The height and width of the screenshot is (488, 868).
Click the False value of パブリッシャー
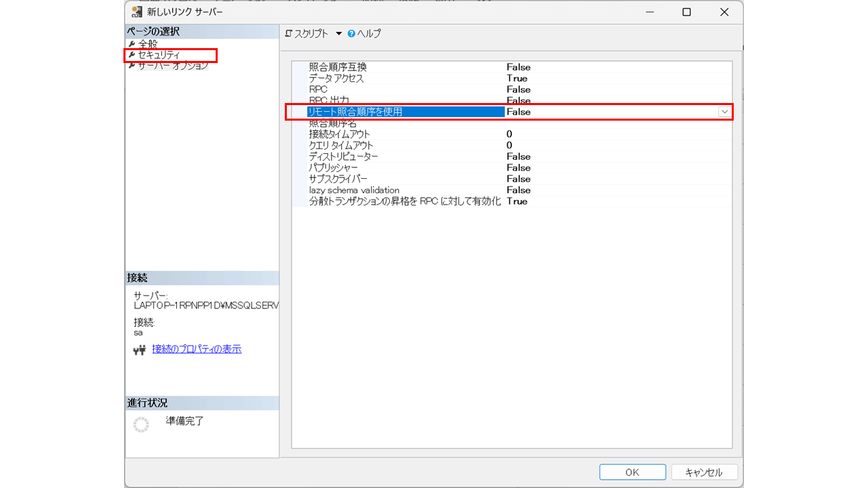[519, 167]
